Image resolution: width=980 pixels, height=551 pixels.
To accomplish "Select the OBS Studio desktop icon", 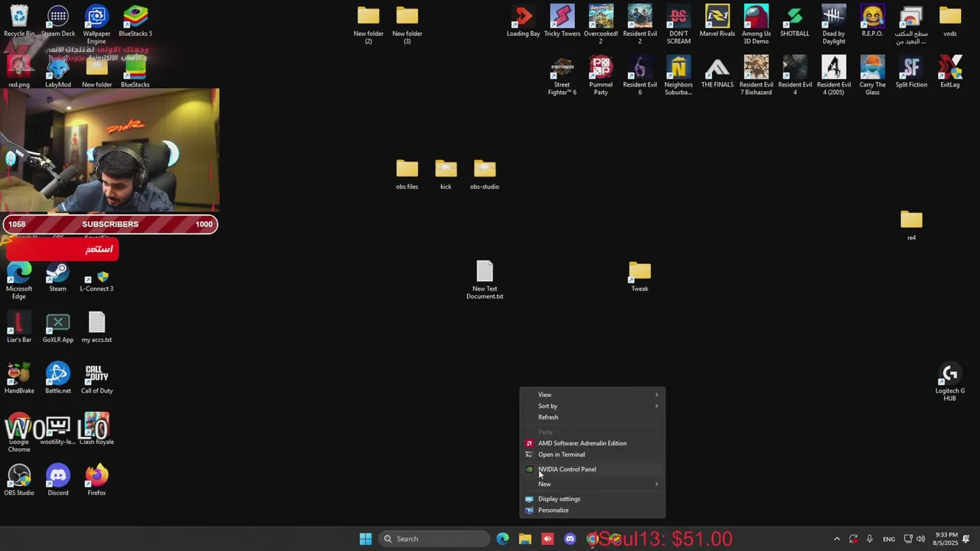I will click(x=19, y=480).
